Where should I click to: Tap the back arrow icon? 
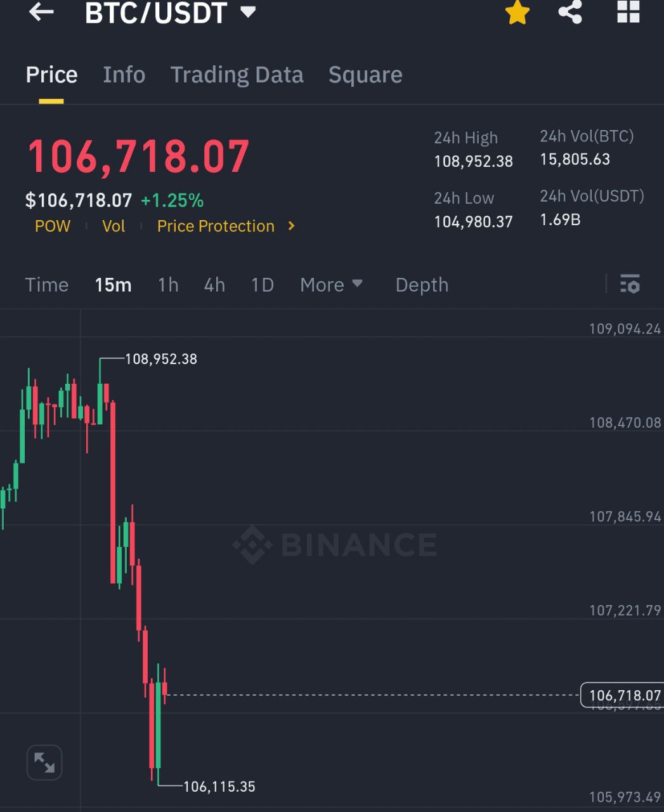41,11
